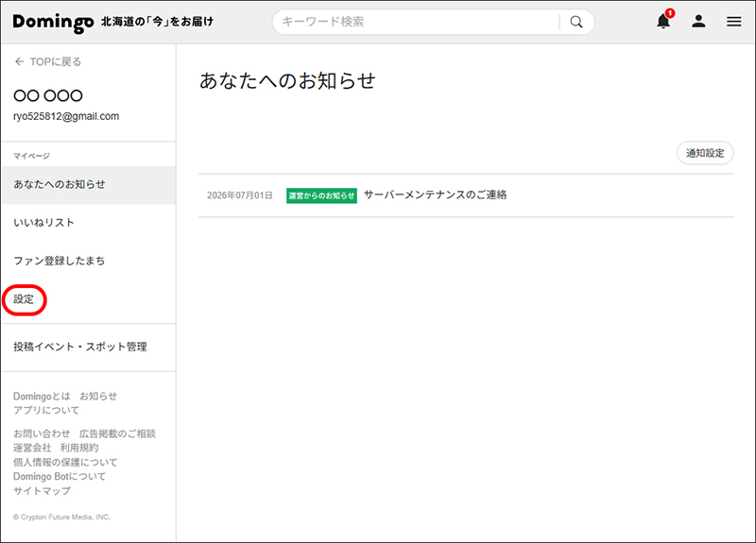Screen dimensions: 756x543
Task: Open the notification bell icon
Action: point(663,21)
